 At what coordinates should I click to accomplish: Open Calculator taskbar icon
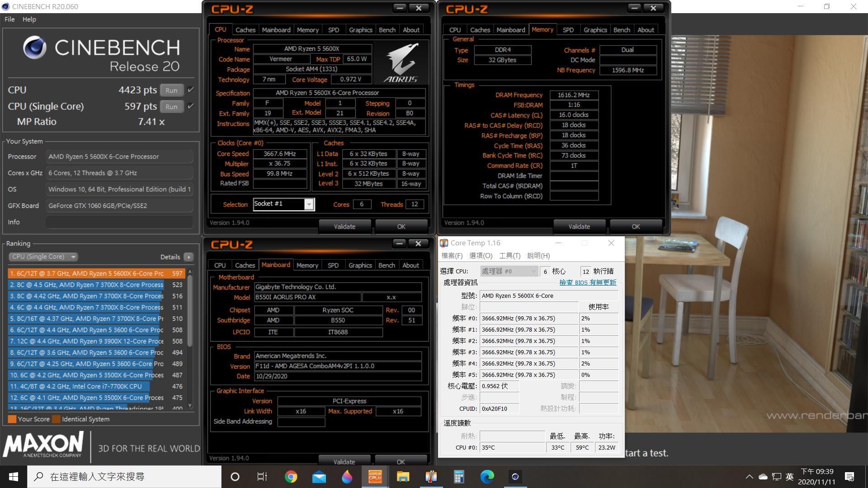[459, 477]
